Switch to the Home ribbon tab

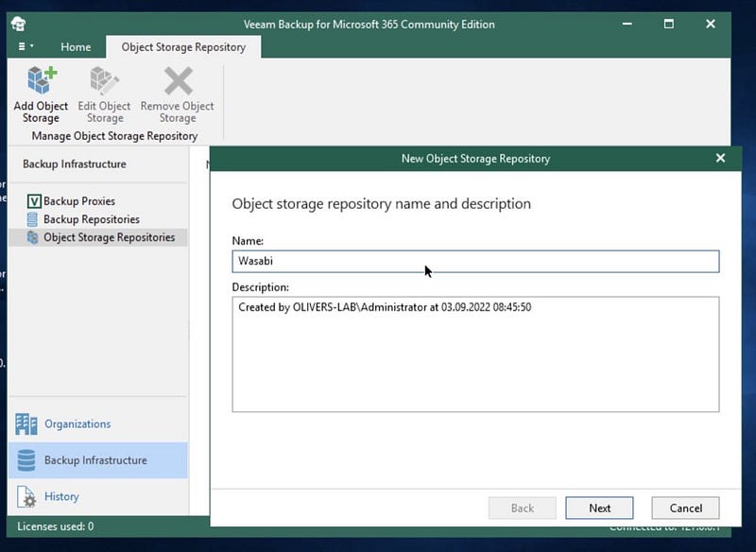pos(76,47)
